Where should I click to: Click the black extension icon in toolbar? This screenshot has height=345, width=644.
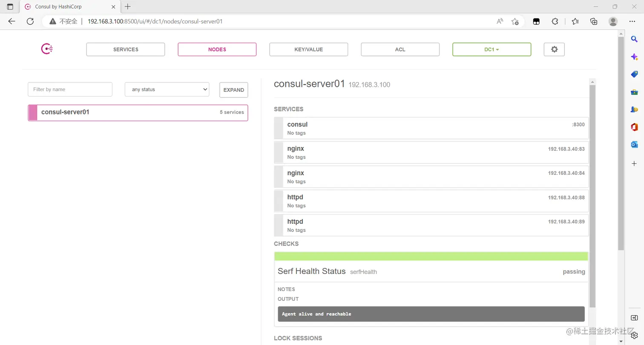coord(536,21)
